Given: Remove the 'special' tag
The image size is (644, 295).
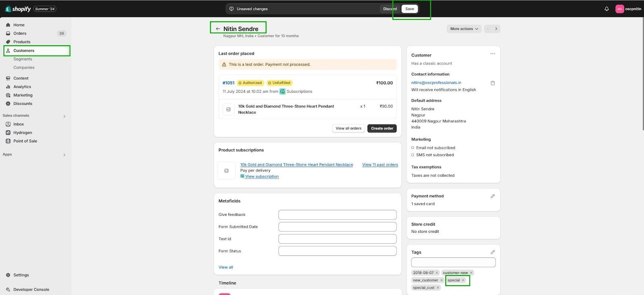Looking at the screenshot, I should click(463, 280).
